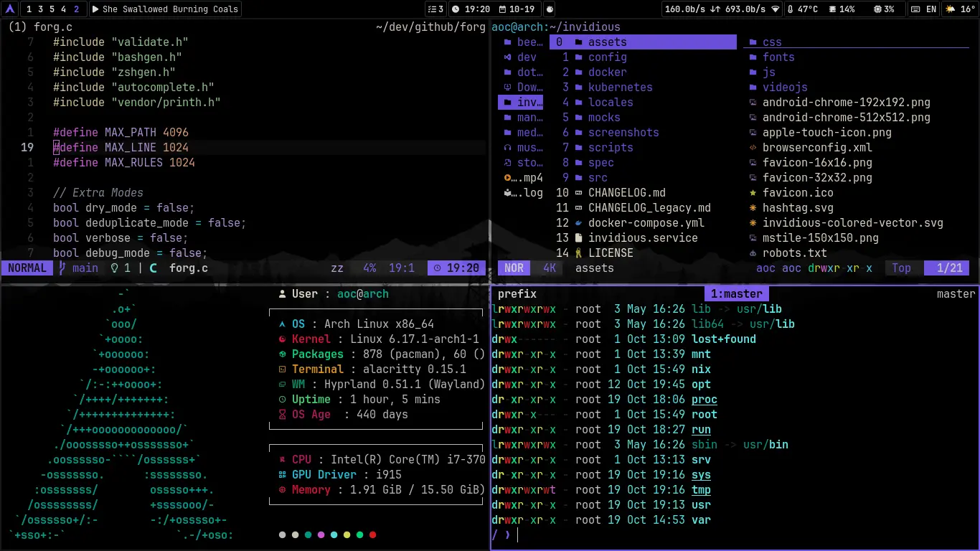The height and width of the screenshot is (551, 980).
Task: Click the memory icon beside 14%
Action: pyautogui.click(x=832, y=9)
